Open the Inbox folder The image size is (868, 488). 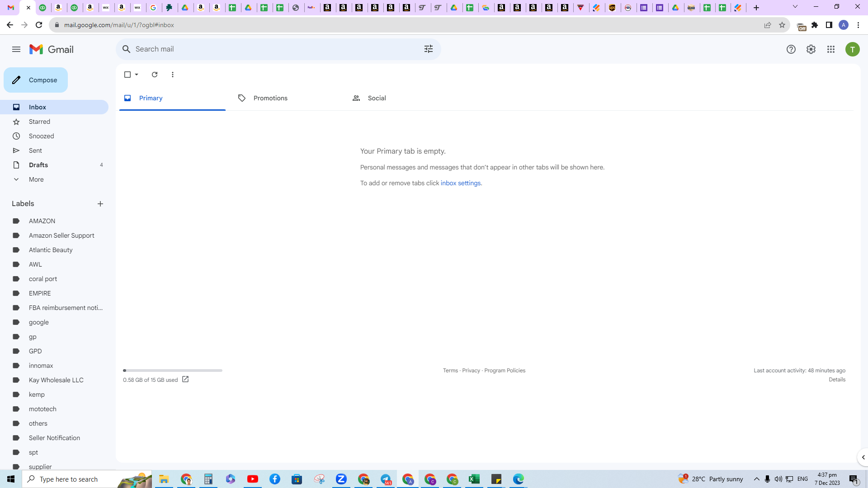[54, 107]
